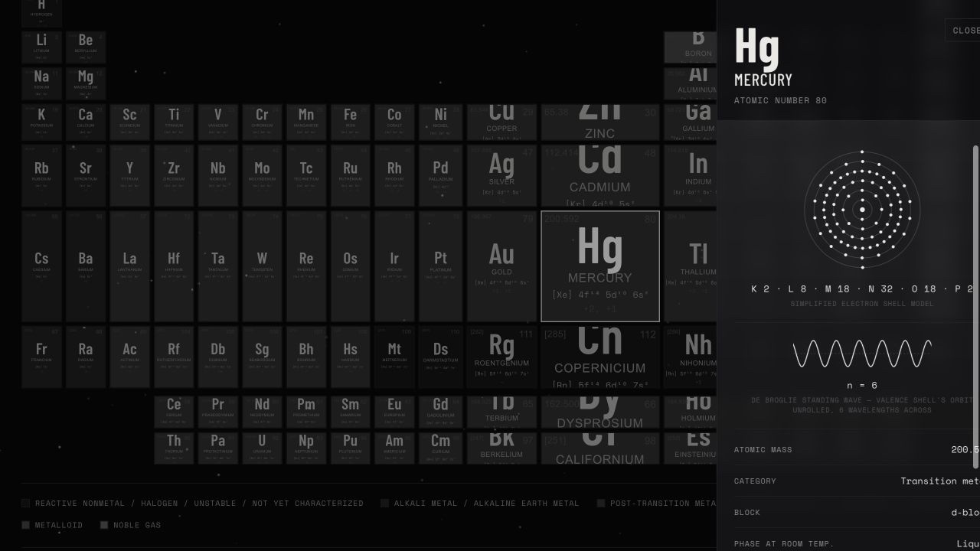Choose the Uranium (U) tile
980x551 pixels.
[262, 448]
